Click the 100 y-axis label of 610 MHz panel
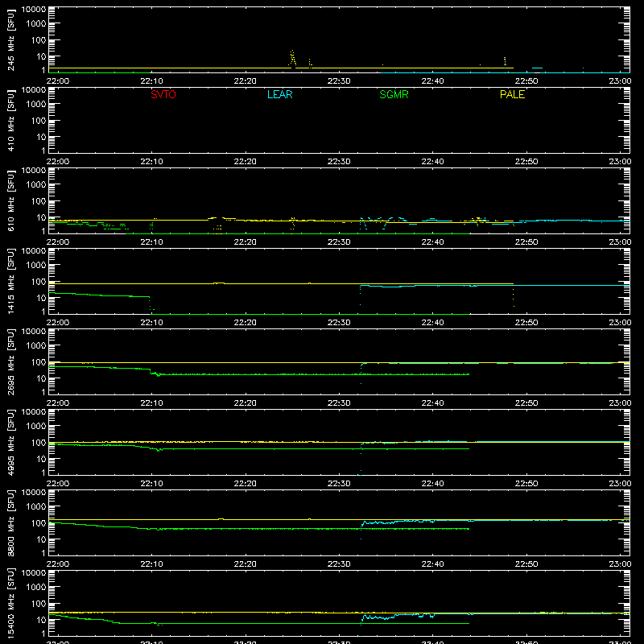 pyautogui.click(x=39, y=201)
